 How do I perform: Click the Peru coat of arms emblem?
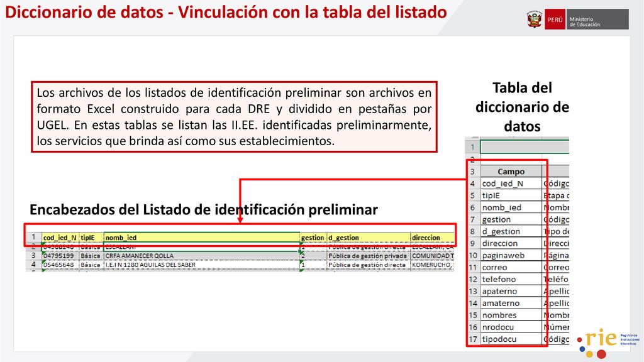(535, 19)
